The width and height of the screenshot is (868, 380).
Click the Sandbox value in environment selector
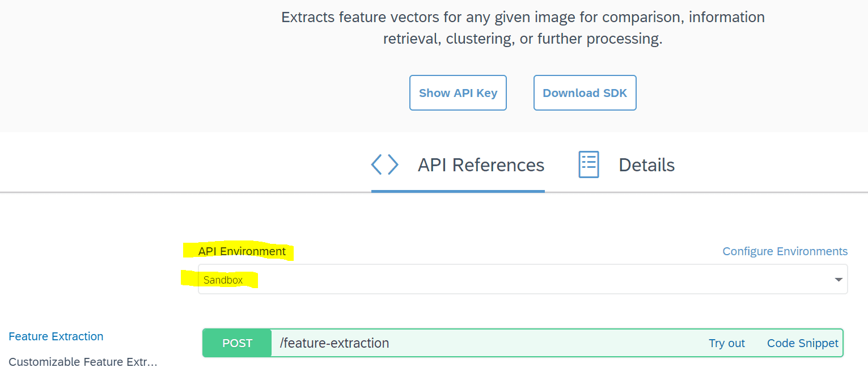click(x=223, y=280)
